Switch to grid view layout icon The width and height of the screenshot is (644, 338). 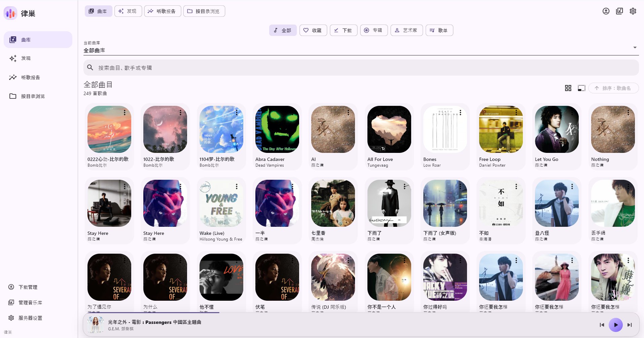pos(568,88)
